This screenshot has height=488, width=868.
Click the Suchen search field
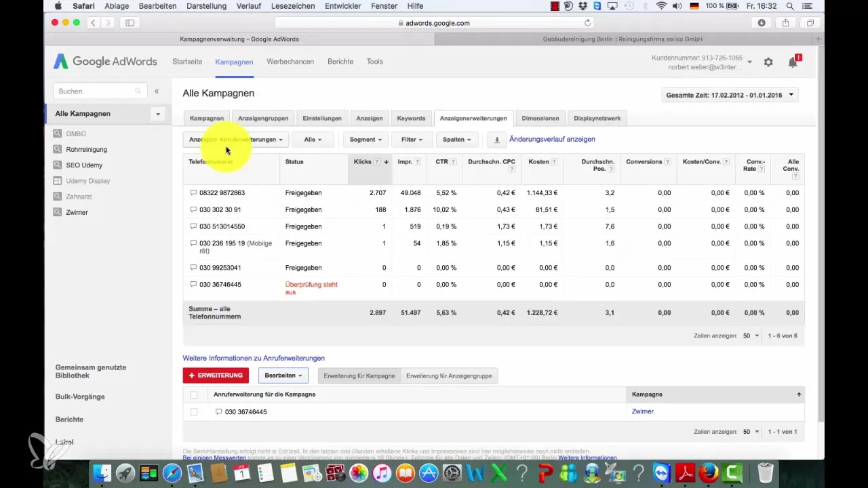pyautogui.click(x=100, y=91)
